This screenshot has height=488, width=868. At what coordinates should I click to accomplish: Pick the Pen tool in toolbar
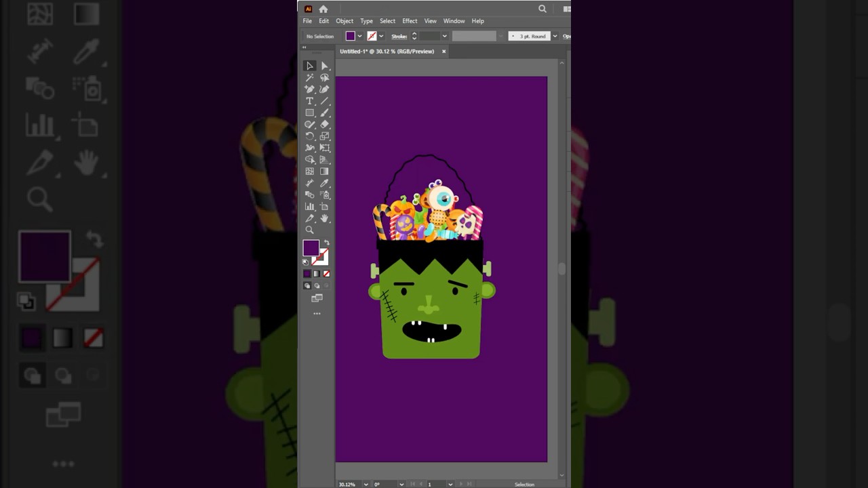tap(310, 89)
